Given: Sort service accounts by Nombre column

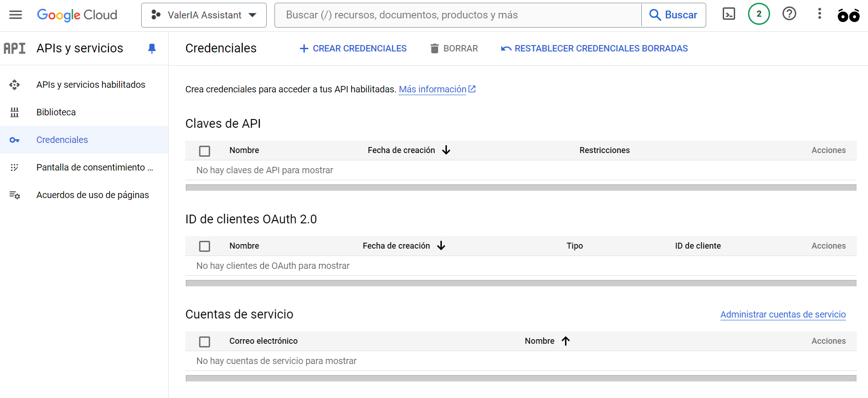Looking at the screenshot, I should pyautogui.click(x=540, y=341).
